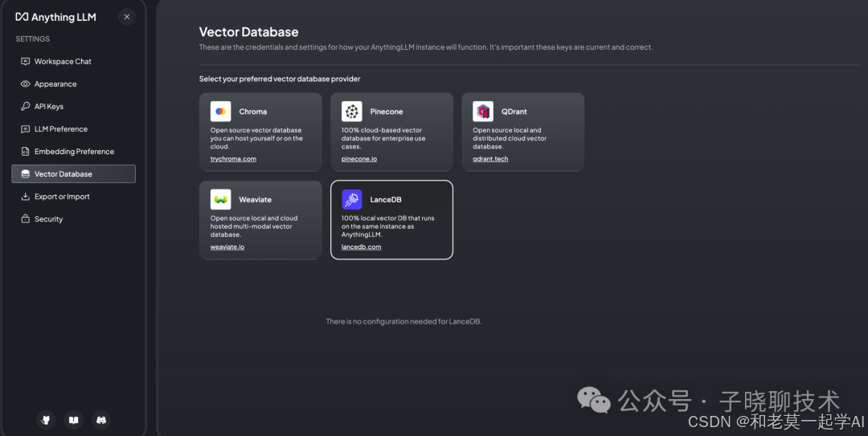Viewport: 868px width, 436px height.
Task: Open the weaviate.io link
Action: [227, 247]
